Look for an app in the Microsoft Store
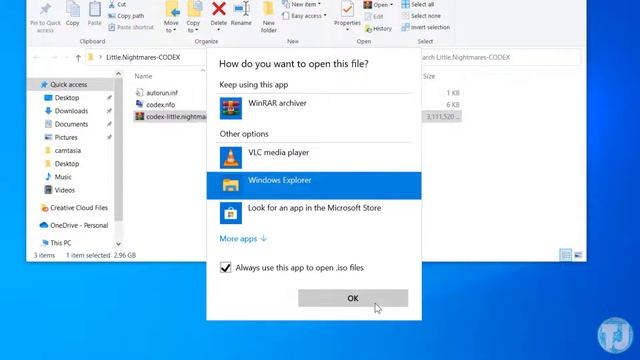The image size is (640, 360). (314, 213)
